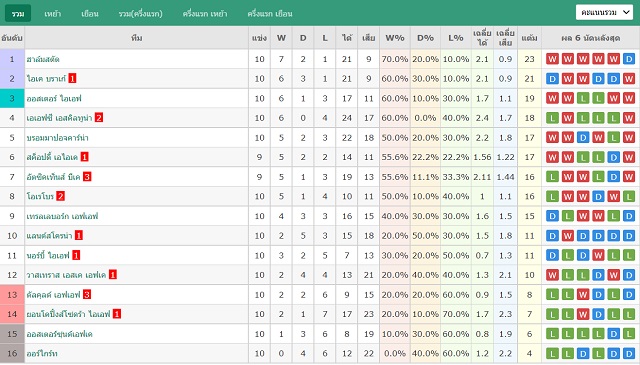The image size is (640, 365).
Task: Open the ครึ่งแรก เหย้า tab
Action: pos(205,13)
